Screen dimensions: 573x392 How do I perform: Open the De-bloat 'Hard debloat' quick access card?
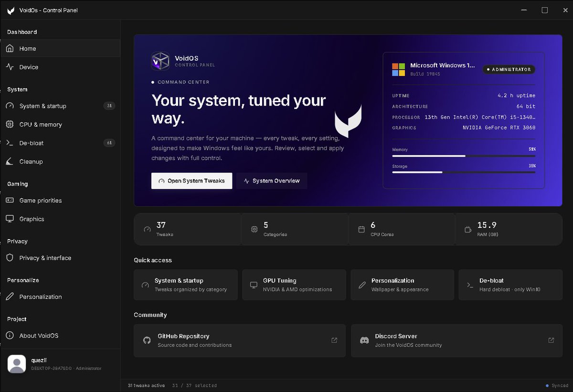coord(510,285)
